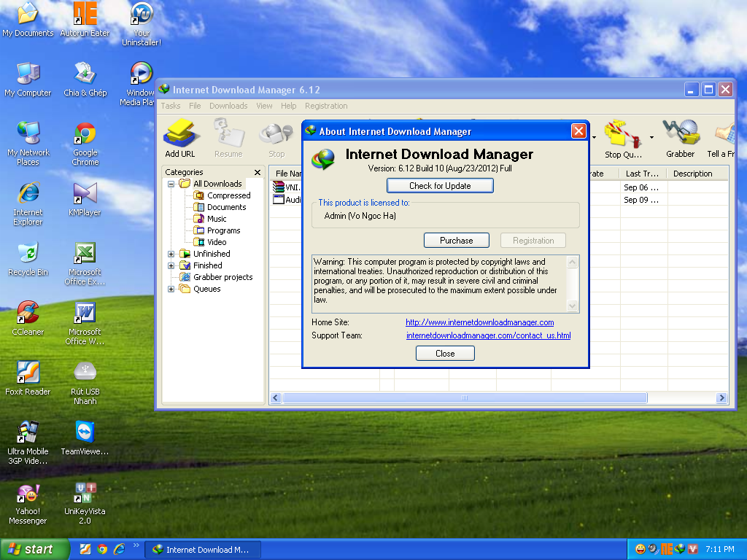This screenshot has width=747, height=560.
Task: Select the Programs category
Action: (223, 230)
